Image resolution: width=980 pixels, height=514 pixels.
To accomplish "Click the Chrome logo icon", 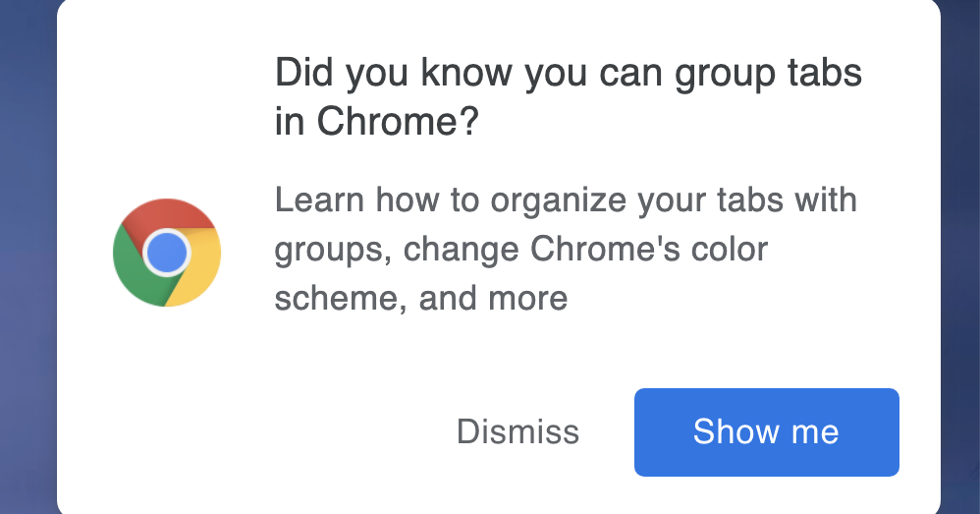I will tap(167, 253).
